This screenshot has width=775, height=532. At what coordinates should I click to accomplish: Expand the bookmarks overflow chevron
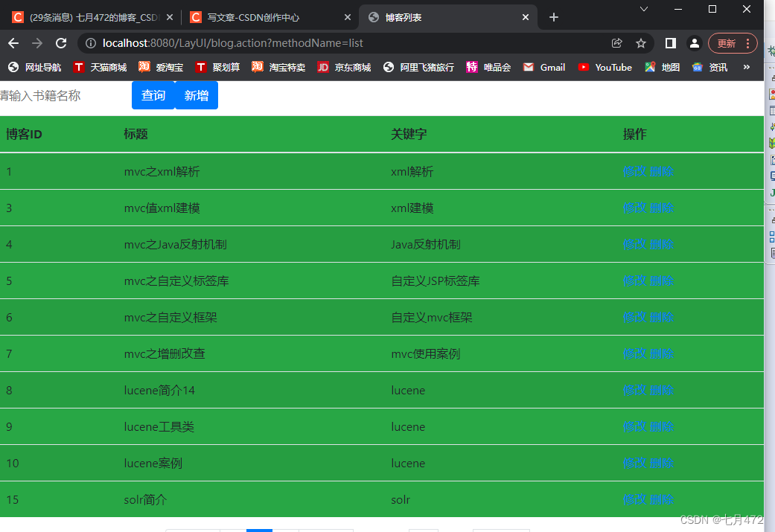click(x=747, y=67)
